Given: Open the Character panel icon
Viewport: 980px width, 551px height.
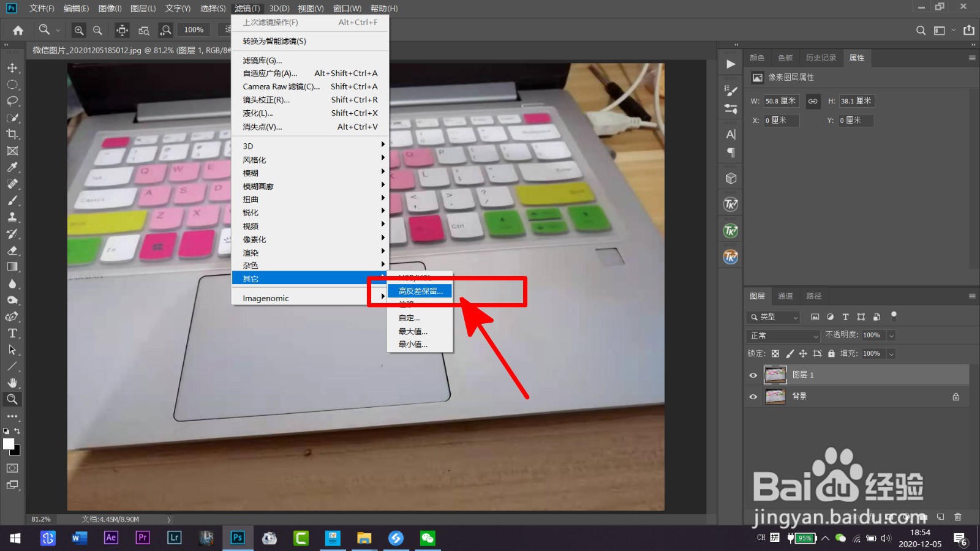Looking at the screenshot, I should point(731,135).
